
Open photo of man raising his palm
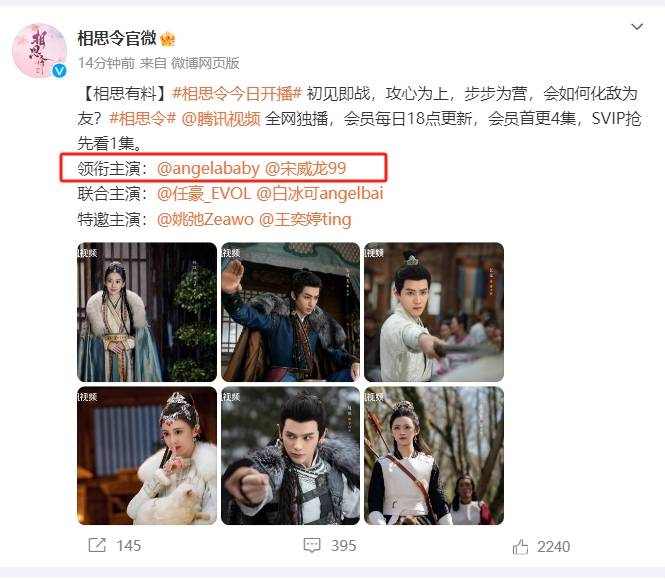coord(291,312)
